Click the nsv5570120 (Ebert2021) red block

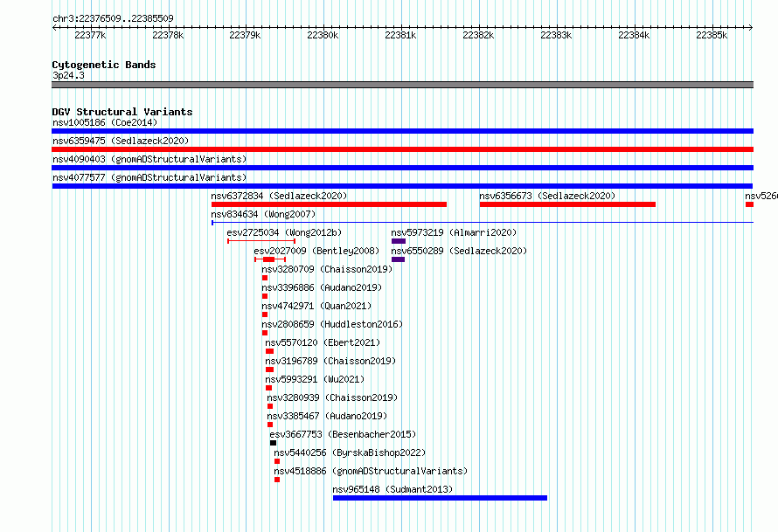pos(269,351)
